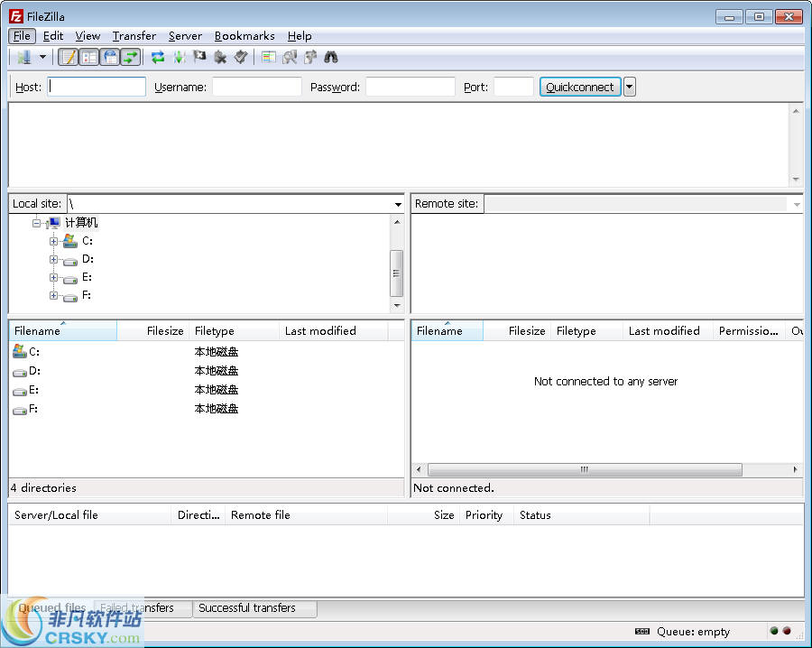812x648 pixels.
Task: Open the Bookmarks menu
Action: coord(245,36)
